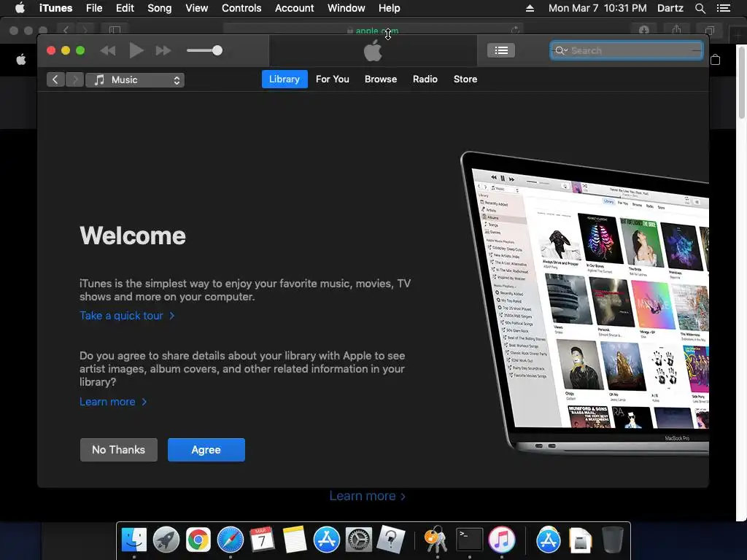Viewport: 747px width, 560px height.
Task: Open the Help menu
Action: click(x=390, y=8)
